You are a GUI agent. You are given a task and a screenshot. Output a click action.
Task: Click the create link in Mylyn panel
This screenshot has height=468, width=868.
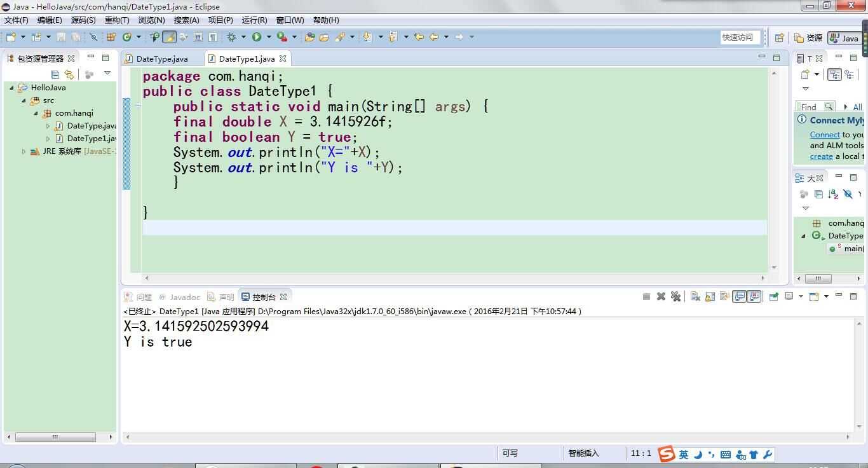(821, 156)
